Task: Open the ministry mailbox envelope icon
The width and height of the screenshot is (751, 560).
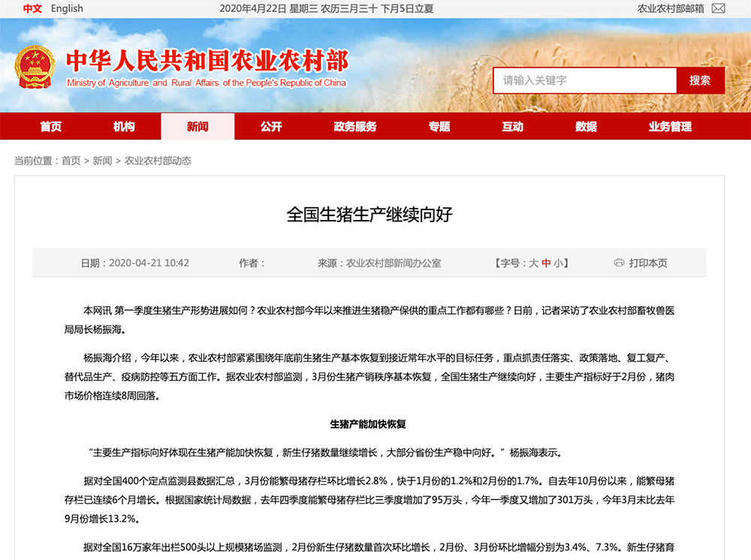Action: coord(718,8)
